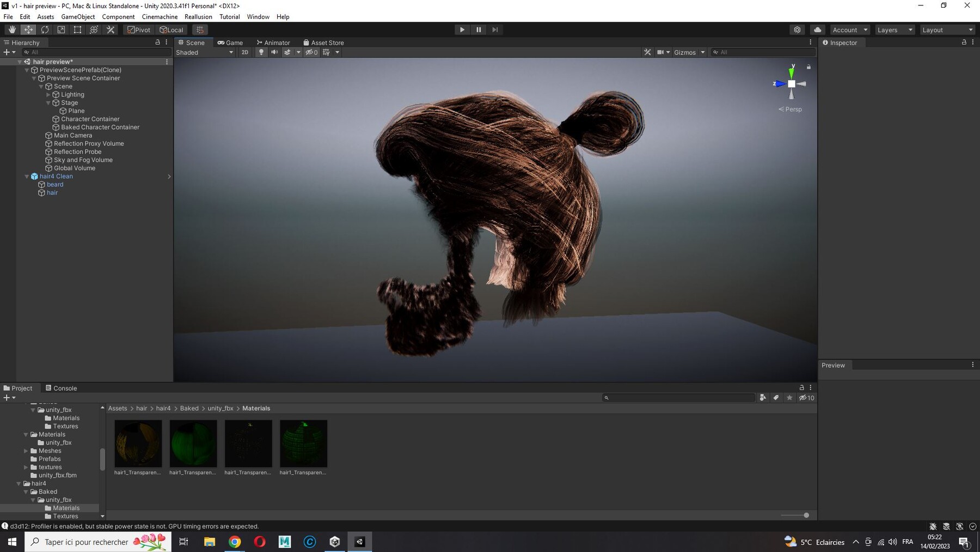The width and height of the screenshot is (980, 552).
Task: Toggle Pivot/Center handle position
Action: point(139,30)
